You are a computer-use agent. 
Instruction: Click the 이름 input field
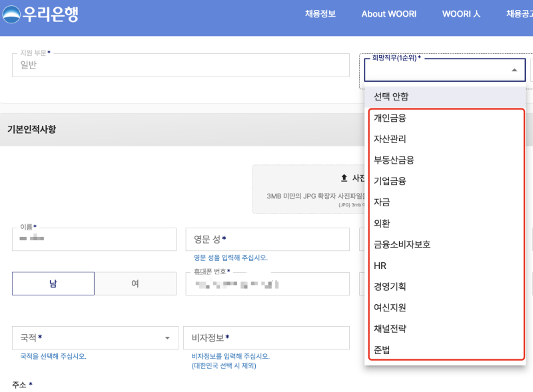pyautogui.click(x=94, y=239)
